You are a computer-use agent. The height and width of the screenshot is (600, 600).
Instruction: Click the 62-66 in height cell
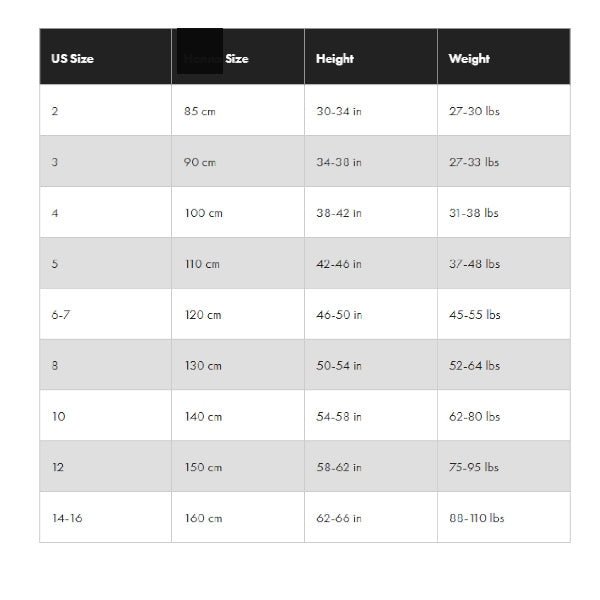click(371, 517)
